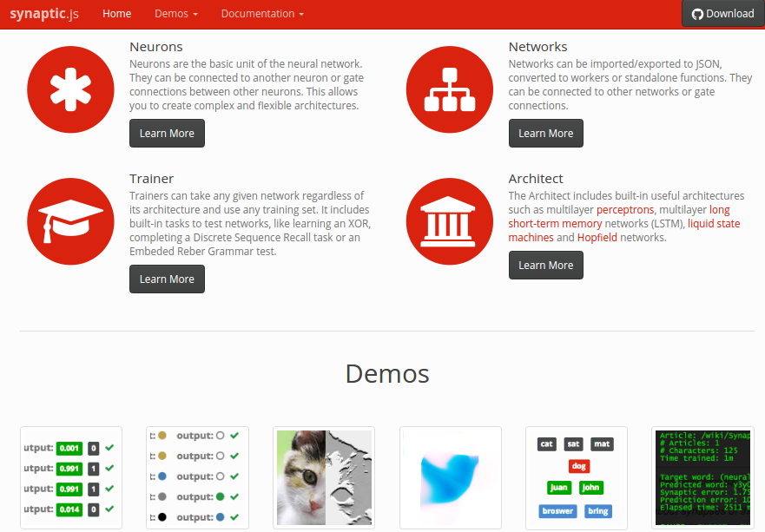Open the green terminal Wikipedia demo thumbnail

(x=703, y=478)
